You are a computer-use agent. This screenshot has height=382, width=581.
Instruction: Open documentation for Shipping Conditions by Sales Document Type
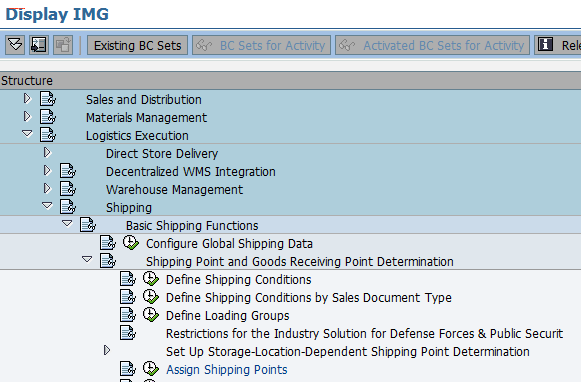tap(128, 297)
